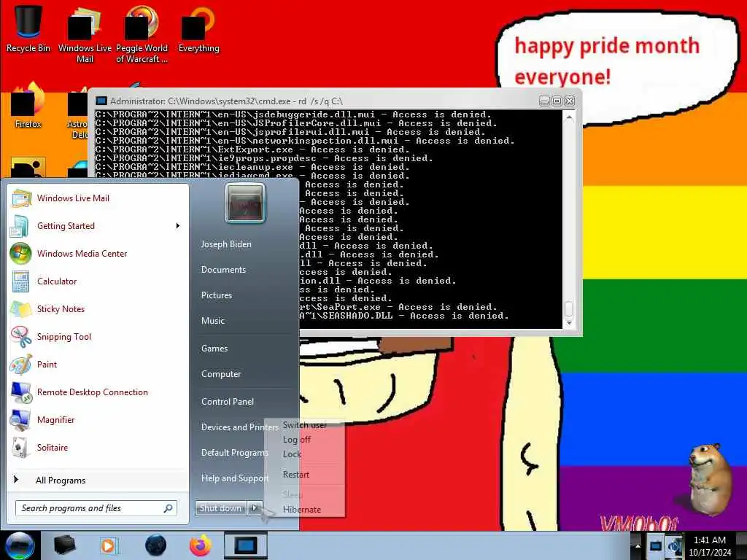Open the Firefox taskbar icon
The image size is (747, 560).
click(x=201, y=545)
